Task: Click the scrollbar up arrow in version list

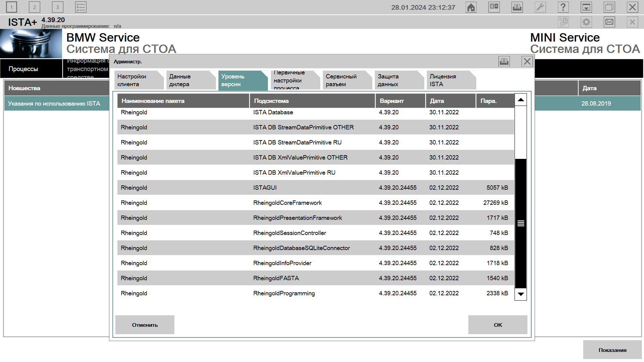Action: pyautogui.click(x=521, y=100)
